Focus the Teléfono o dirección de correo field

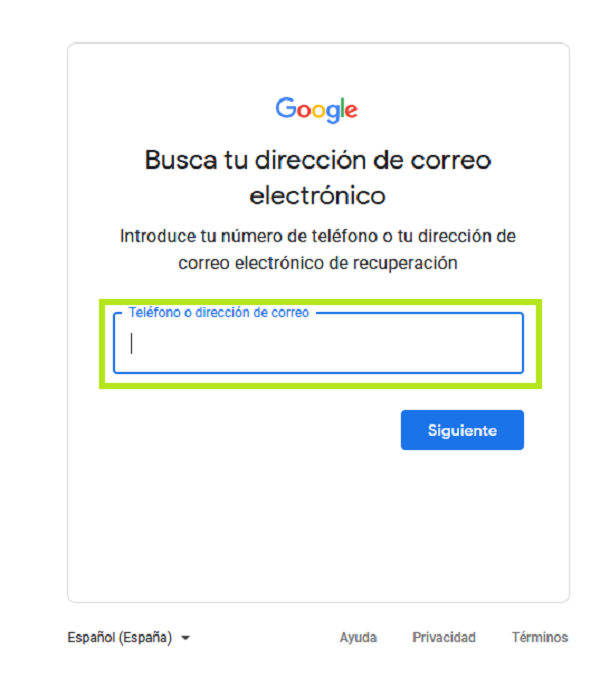[318, 343]
